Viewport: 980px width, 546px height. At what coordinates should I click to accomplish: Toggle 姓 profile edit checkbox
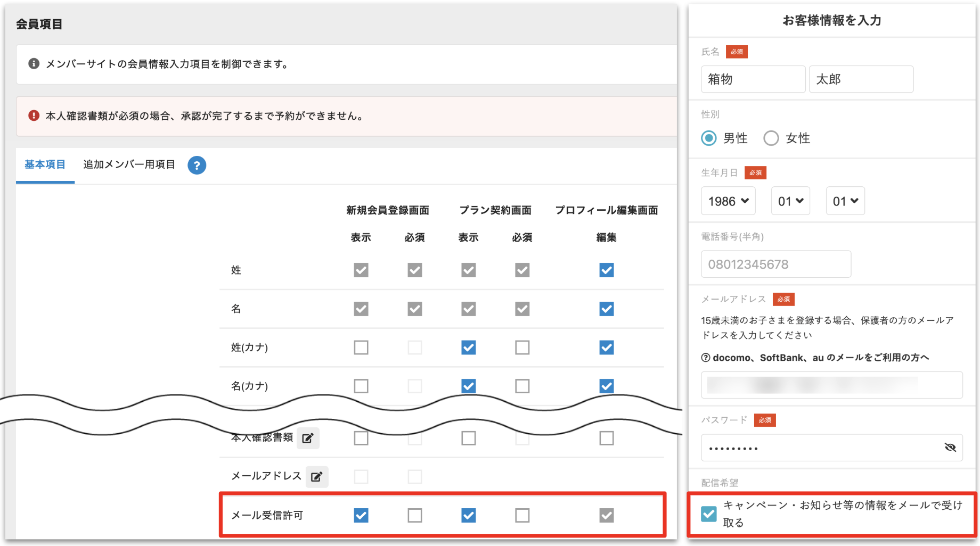[606, 270]
